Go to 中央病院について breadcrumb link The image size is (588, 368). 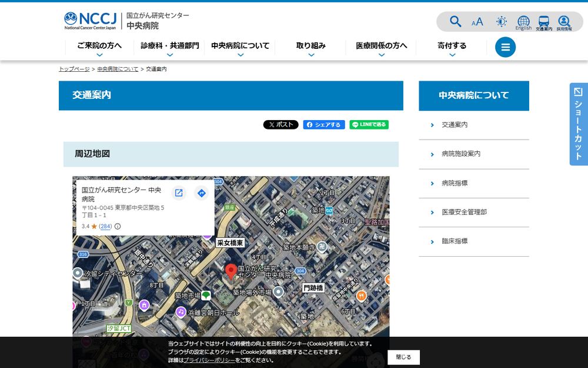coord(118,69)
